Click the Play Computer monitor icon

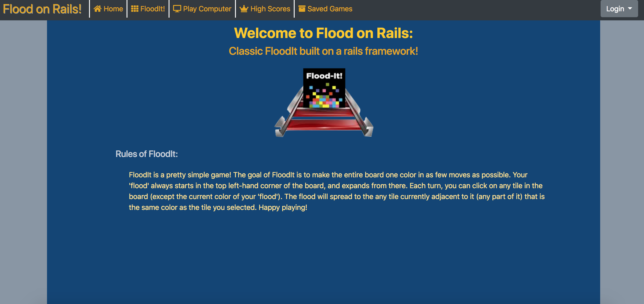click(177, 8)
